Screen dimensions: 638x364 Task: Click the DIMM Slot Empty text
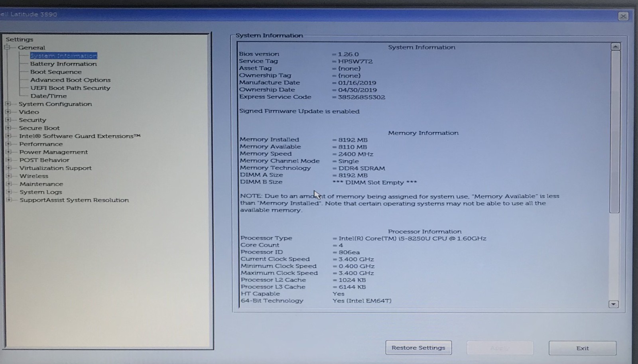[374, 183]
